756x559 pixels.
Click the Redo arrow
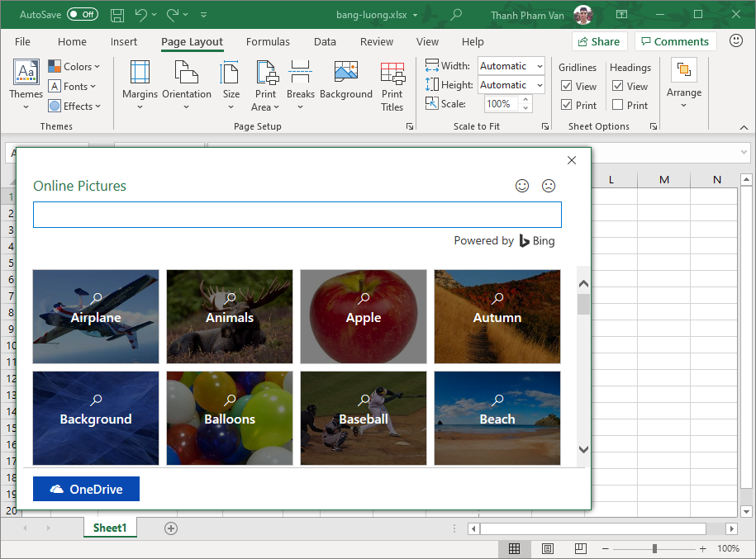tap(173, 15)
